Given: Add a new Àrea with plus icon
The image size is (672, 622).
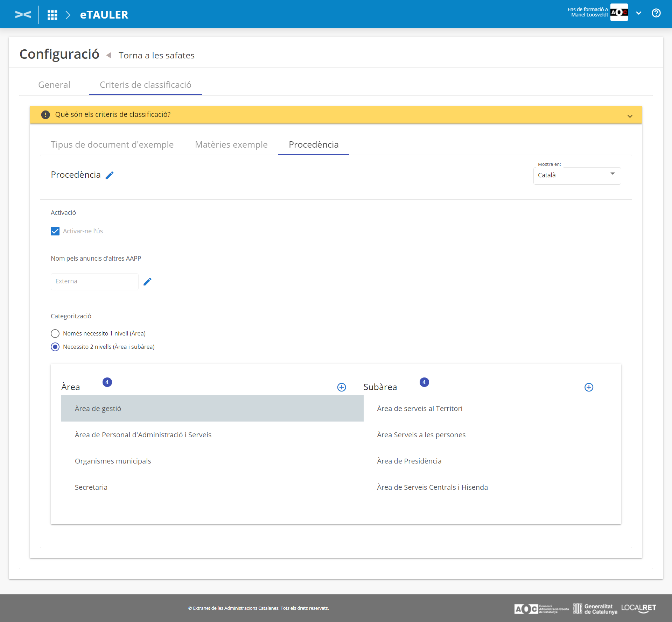Looking at the screenshot, I should click(342, 387).
